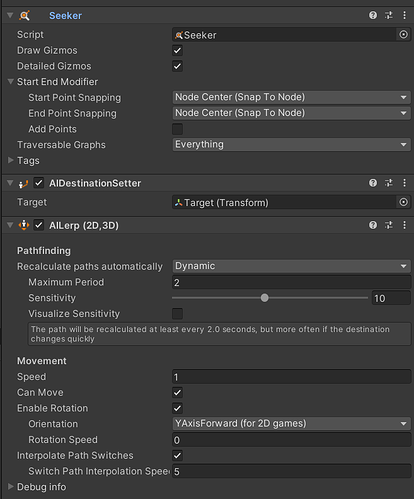Click the AIDestinationSetter title text

[95, 183]
